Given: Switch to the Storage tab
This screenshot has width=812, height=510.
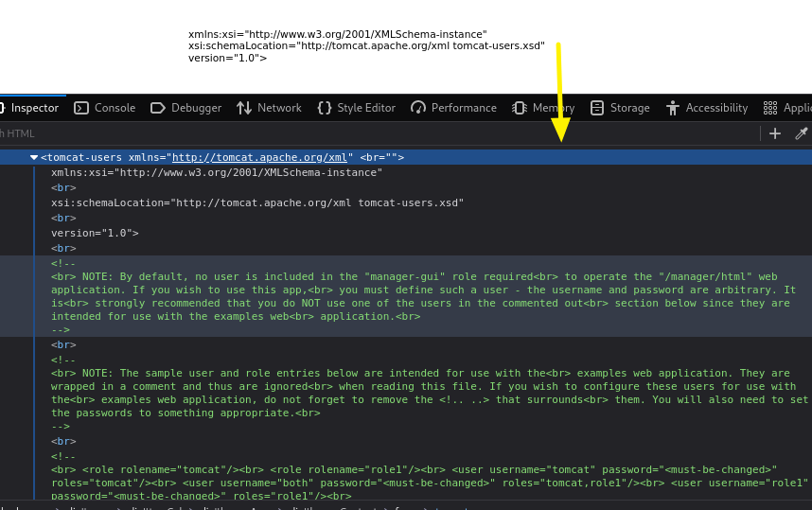Looking at the screenshot, I should pos(620,108).
